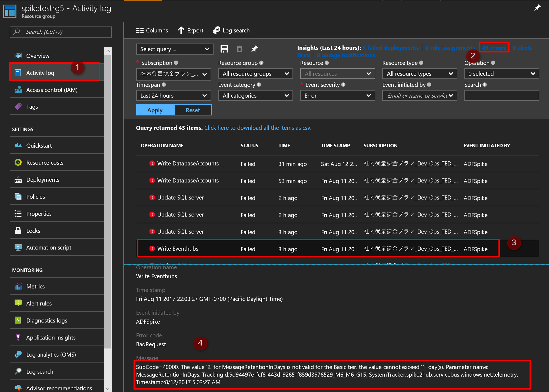Go to Overview in the sidebar

coord(57,56)
